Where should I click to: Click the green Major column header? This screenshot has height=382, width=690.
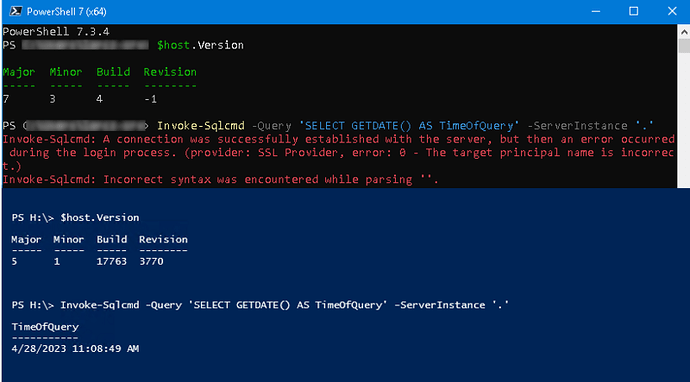click(19, 72)
